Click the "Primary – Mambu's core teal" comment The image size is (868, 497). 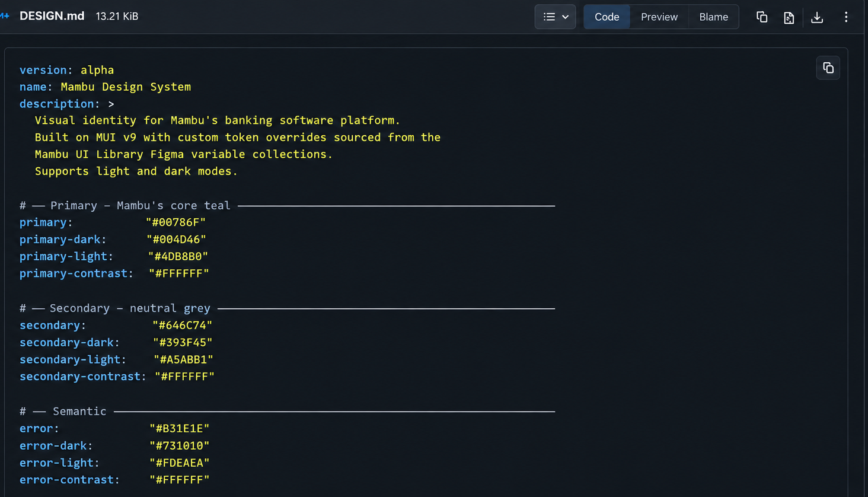tap(140, 206)
